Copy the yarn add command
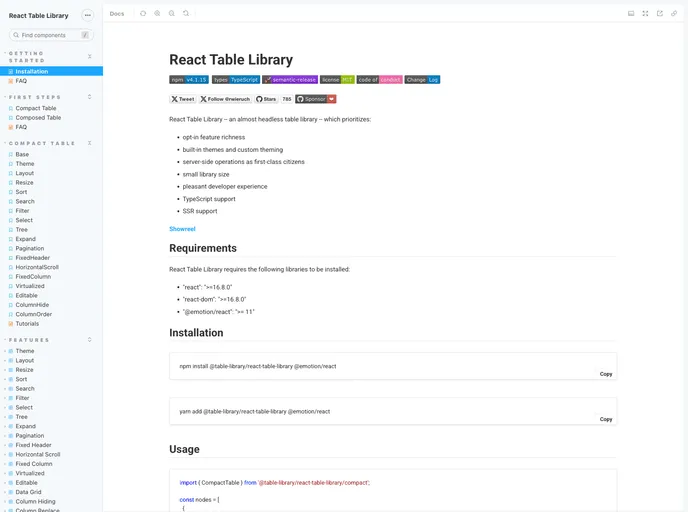Screen dimensions: 688x512 click(x=606, y=419)
